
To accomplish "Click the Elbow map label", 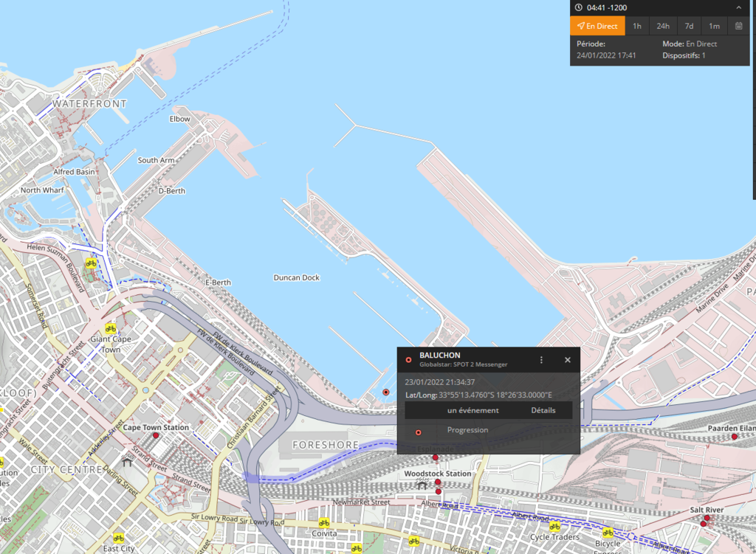I will pos(180,119).
